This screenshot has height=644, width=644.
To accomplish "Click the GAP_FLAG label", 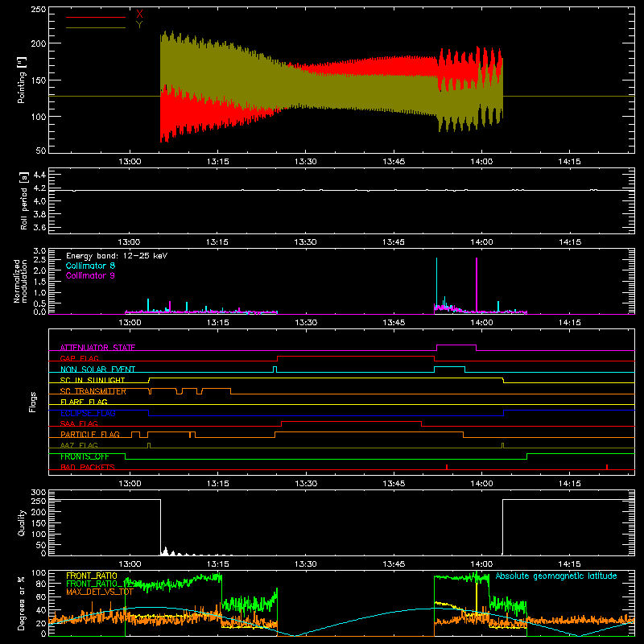I will pos(79,358).
